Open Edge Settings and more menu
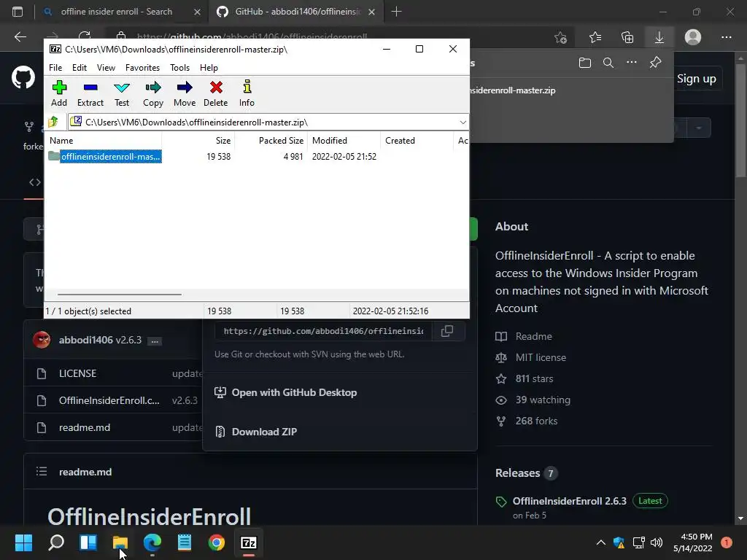 tap(727, 37)
